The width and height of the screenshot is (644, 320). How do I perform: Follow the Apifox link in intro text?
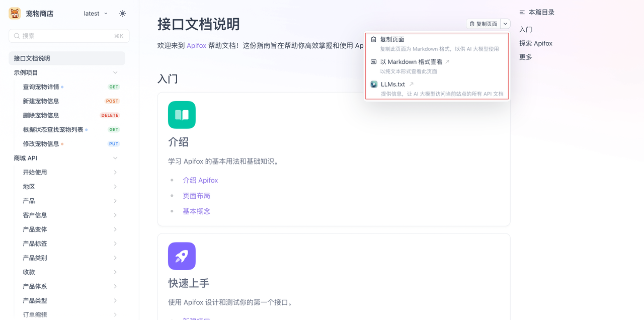pyautogui.click(x=196, y=45)
